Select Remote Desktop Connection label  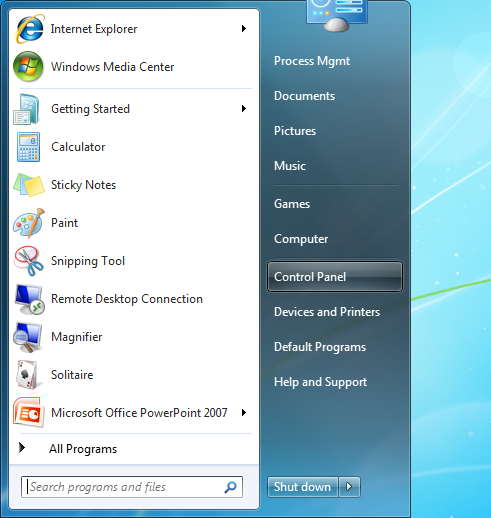pyautogui.click(x=127, y=299)
